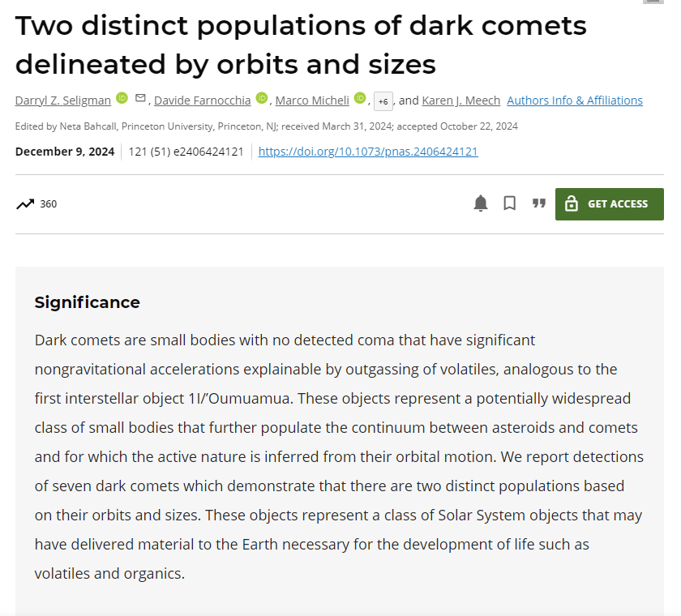681x616 pixels.
Task: Open Davide Farnocchia's ORCID icon
Action: [262, 99]
